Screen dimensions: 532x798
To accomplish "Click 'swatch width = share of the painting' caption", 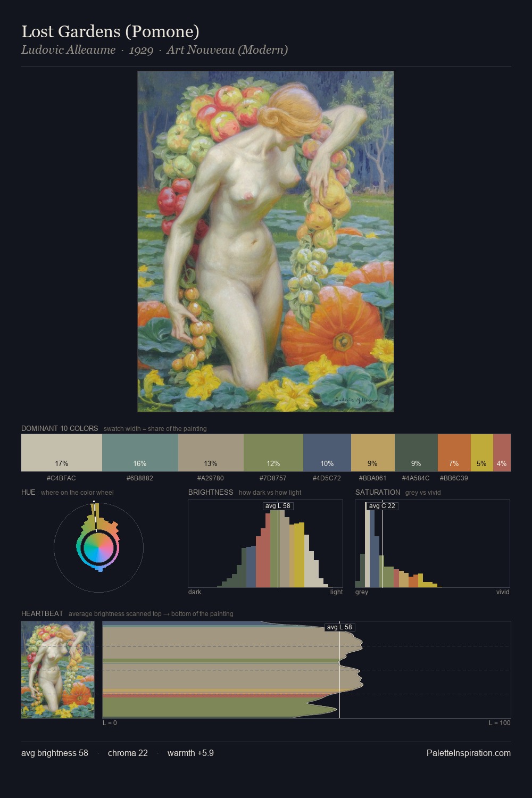I will [155, 429].
